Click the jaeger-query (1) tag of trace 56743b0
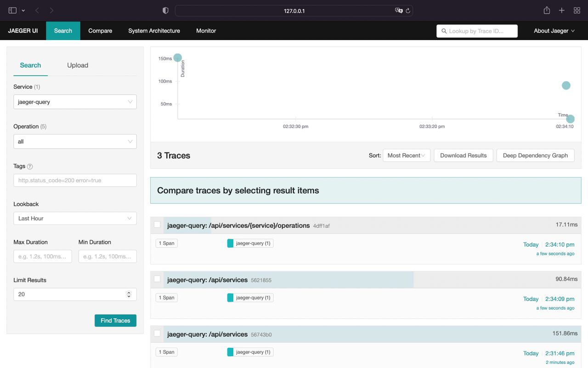The width and height of the screenshot is (588, 368). click(x=250, y=352)
